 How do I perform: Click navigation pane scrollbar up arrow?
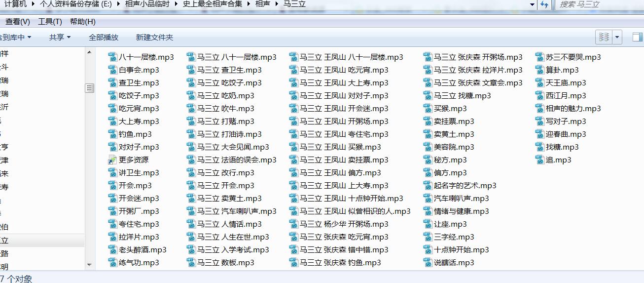pos(90,51)
